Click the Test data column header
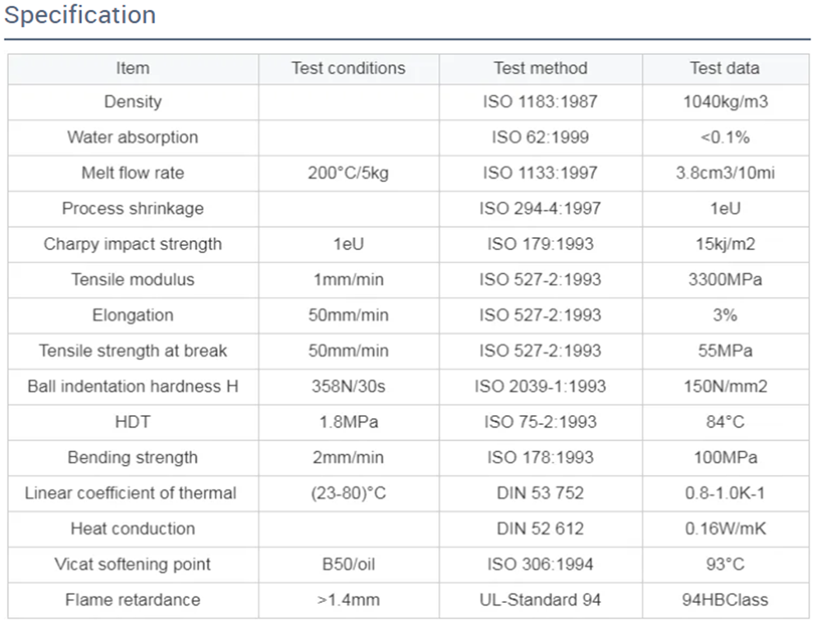The height and width of the screenshot is (630, 840). click(x=724, y=68)
